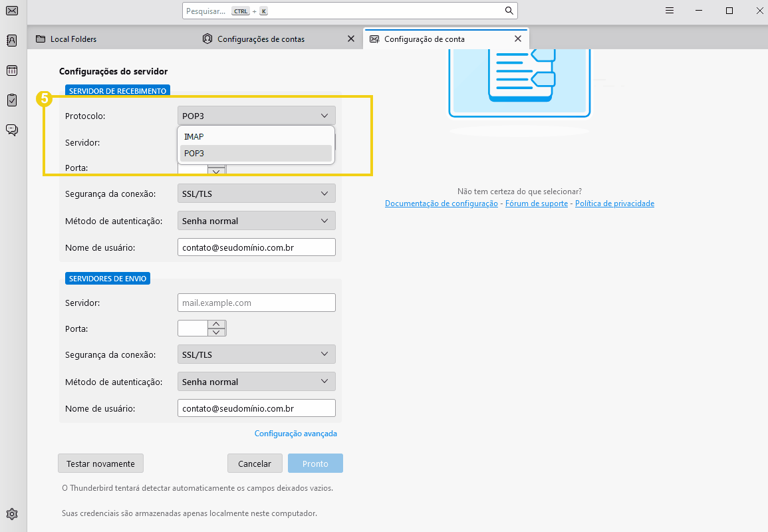Select IMAP from the protocol dropdown list
The width and height of the screenshot is (768, 532).
tap(256, 136)
